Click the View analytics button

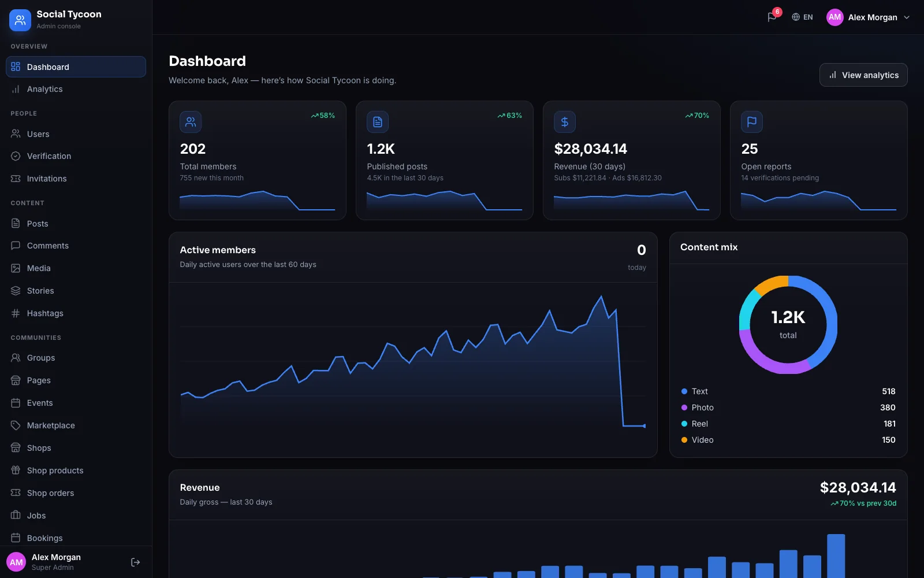coord(863,75)
